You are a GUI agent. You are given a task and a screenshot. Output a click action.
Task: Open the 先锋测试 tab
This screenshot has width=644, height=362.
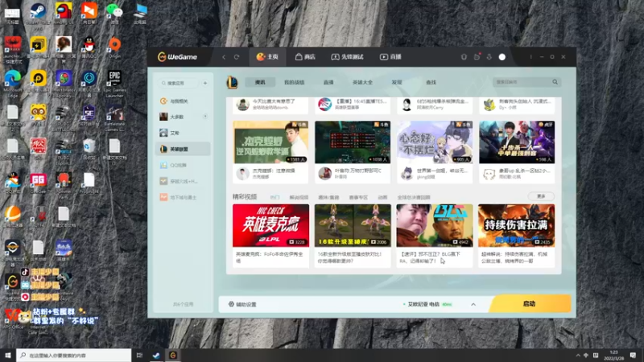tap(347, 57)
